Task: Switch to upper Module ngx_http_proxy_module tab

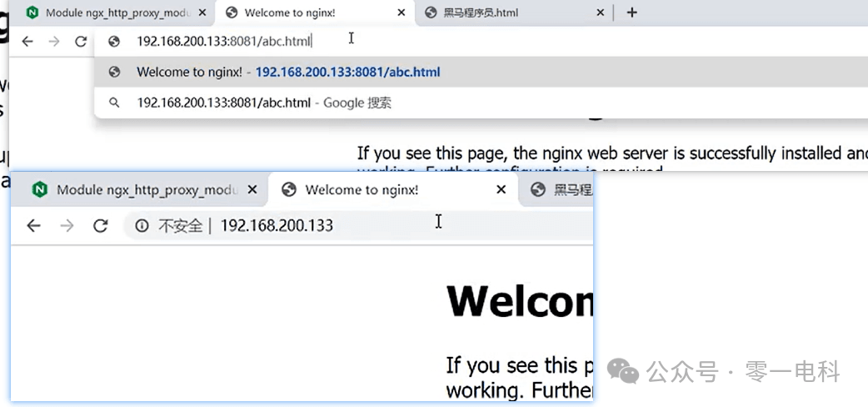Action: 111,13
